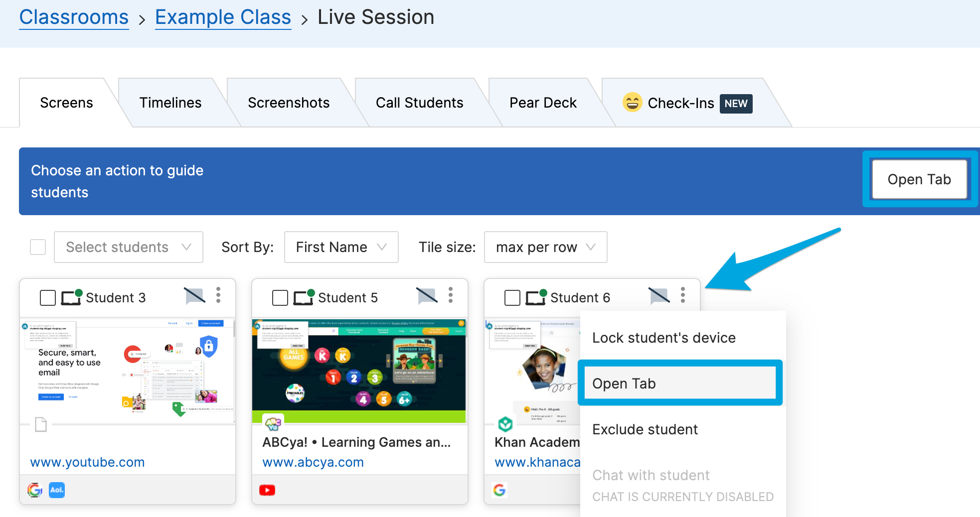Click the Google tab icon under Student 6

[x=499, y=490]
